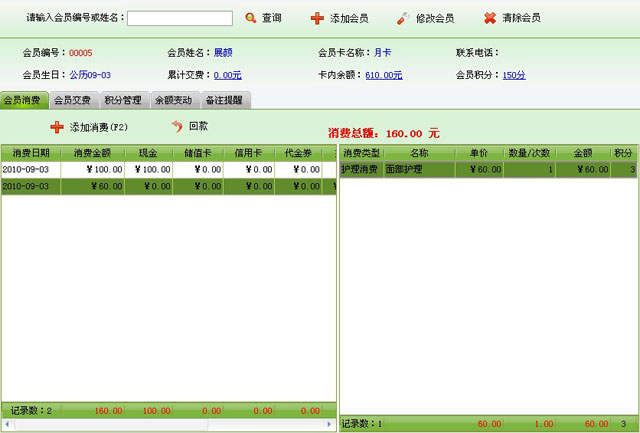This screenshot has width=640, height=433.
Task: Click the horizontal scrollbar's left arrow
Action: coord(7,425)
